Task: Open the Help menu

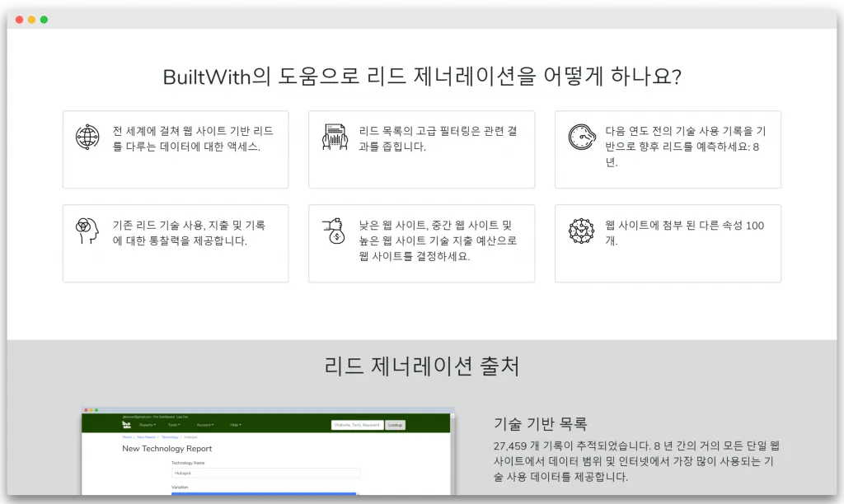Action: coord(235,424)
